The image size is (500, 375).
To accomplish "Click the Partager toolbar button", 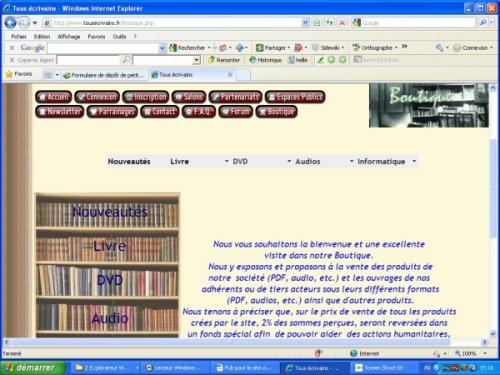I will click(273, 48).
